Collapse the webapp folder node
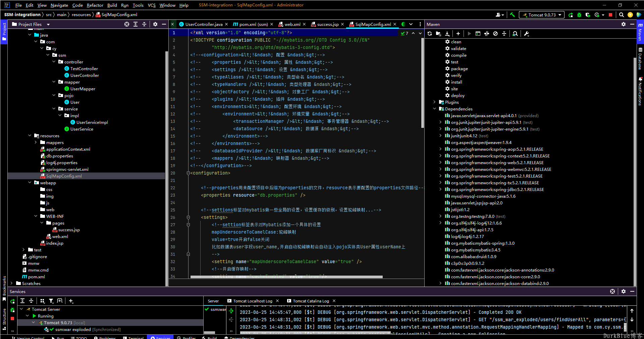Viewport: 644px width, 339px height. pyautogui.click(x=30, y=183)
